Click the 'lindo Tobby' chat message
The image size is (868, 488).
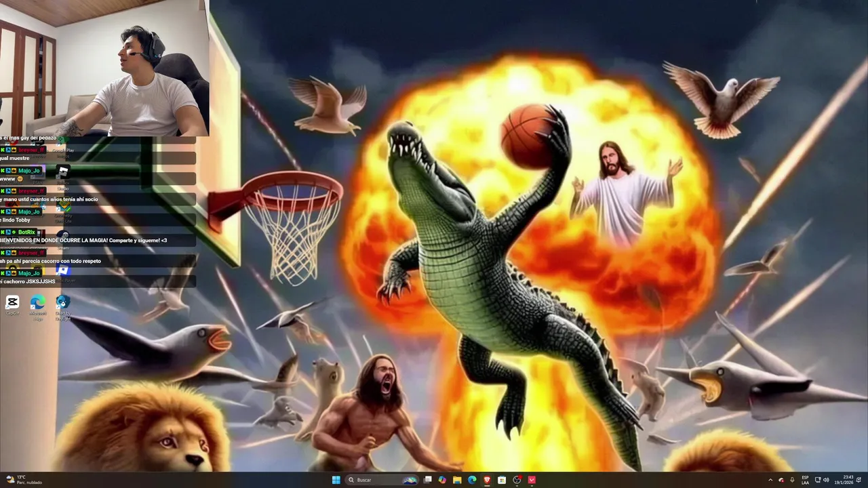(98, 220)
